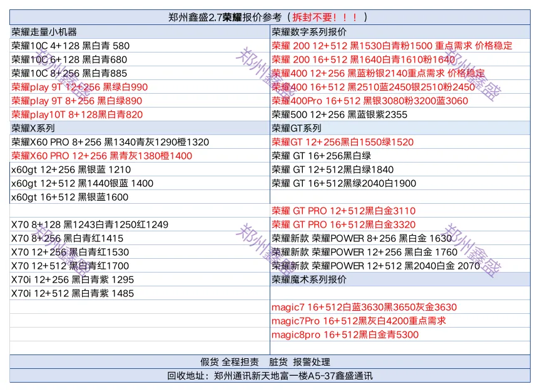Click the footer address 回收地址 郑州通讯新天地
This screenshot has height=392, width=540.
point(270,376)
